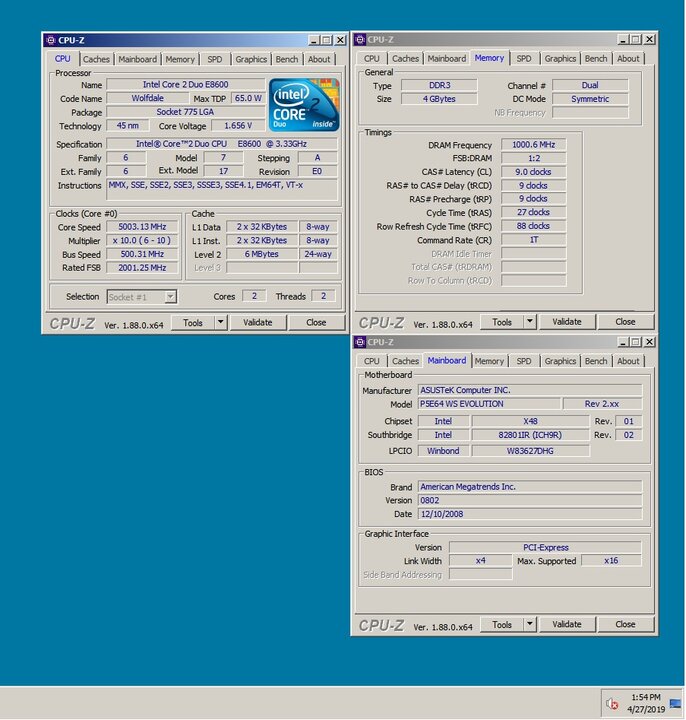
Task: Minimize the Mainboard tab window
Action: coord(623,342)
